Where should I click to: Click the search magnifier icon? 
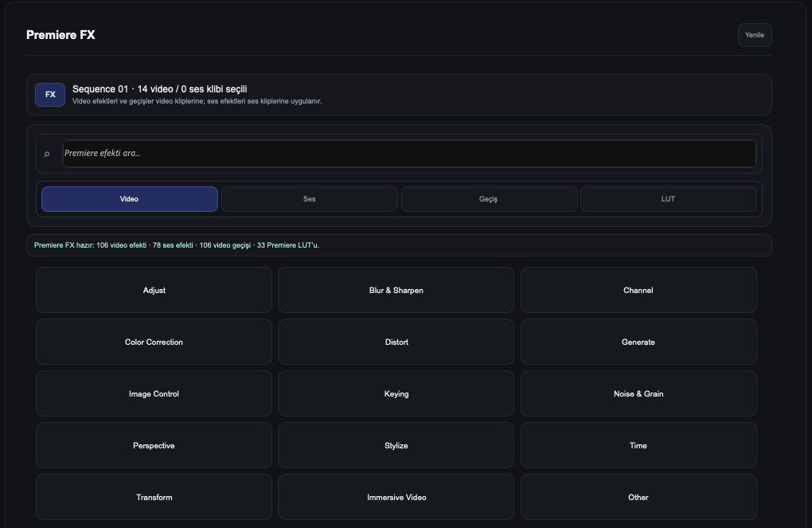(47, 154)
